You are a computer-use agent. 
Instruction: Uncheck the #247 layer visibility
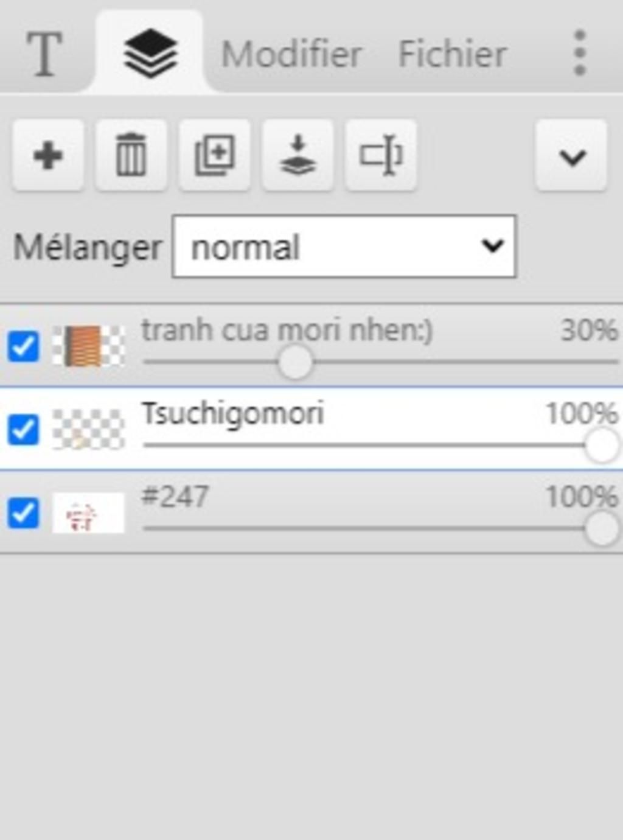tap(23, 513)
